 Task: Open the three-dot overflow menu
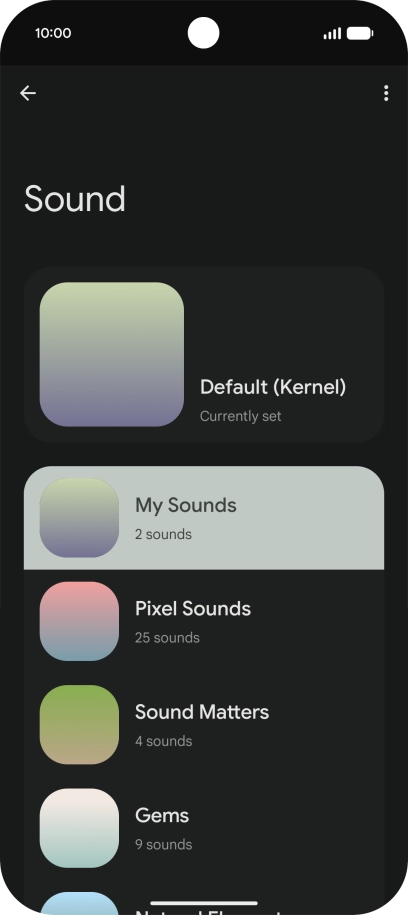pyautogui.click(x=386, y=93)
